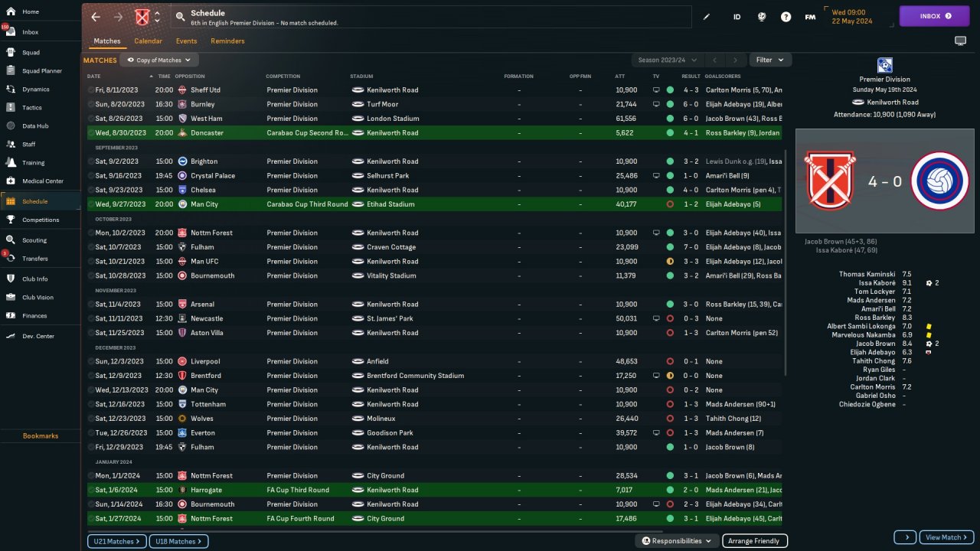The image size is (980, 551).
Task: Open Bookmarks in the sidebar
Action: (x=40, y=435)
